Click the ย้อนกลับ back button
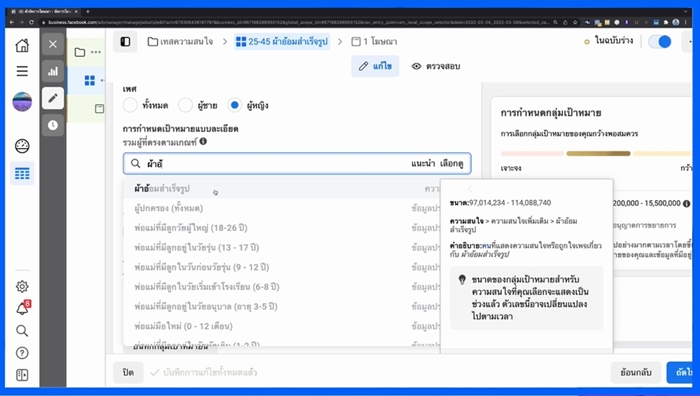The width and height of the screenshot is (700, 396). click(x=636, y=372)
